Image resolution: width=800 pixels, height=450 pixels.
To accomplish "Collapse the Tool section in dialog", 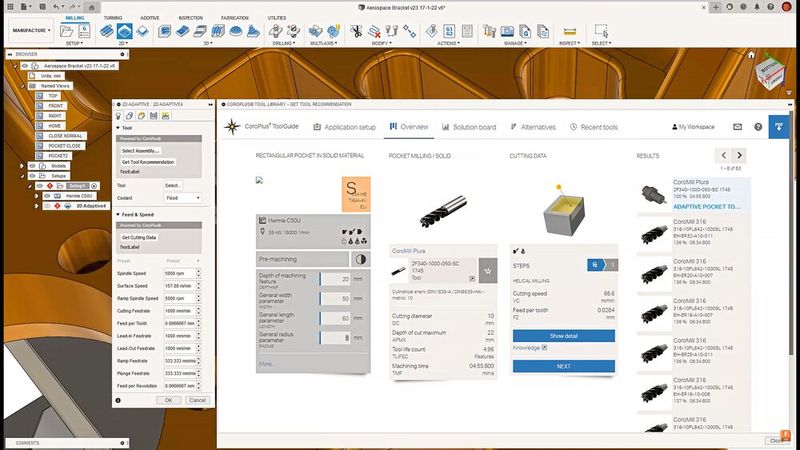I will pyautogui.click(x=118, y=128).
